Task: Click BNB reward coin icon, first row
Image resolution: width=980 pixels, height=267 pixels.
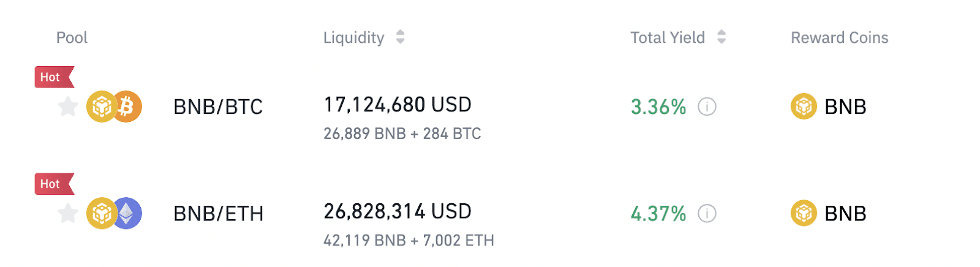Action: pos(804,107)
